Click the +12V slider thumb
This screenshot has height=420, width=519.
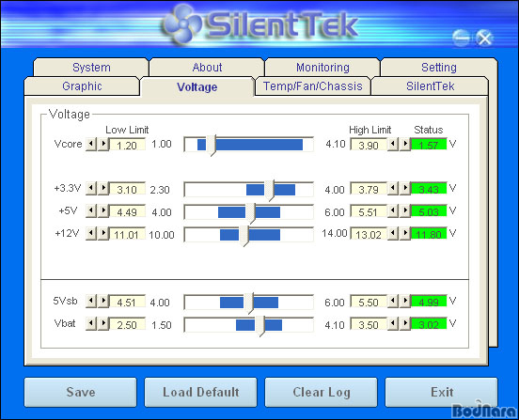point(244,236)
